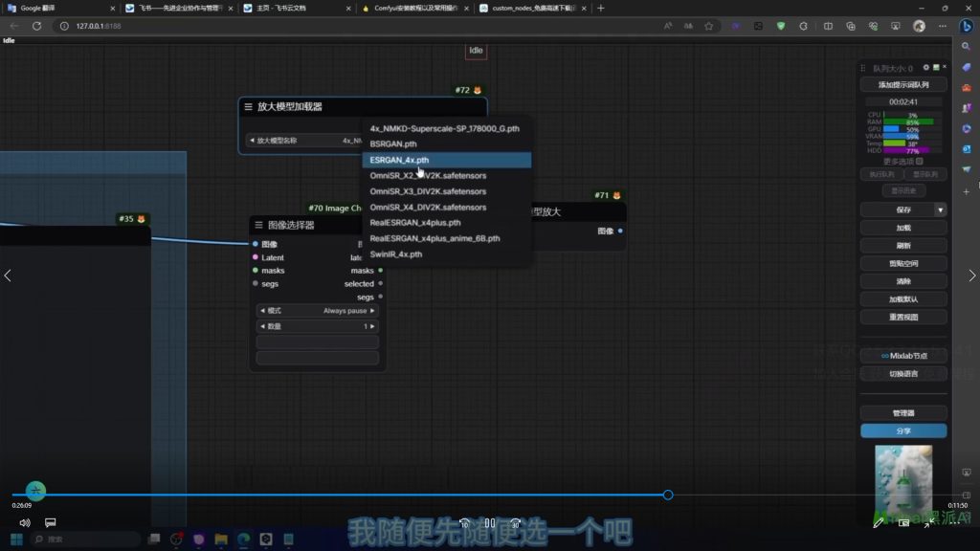This screenshot has height=551, width=980.
Task: Open queue panel settings gear icon
Action: tap(925, 68)
